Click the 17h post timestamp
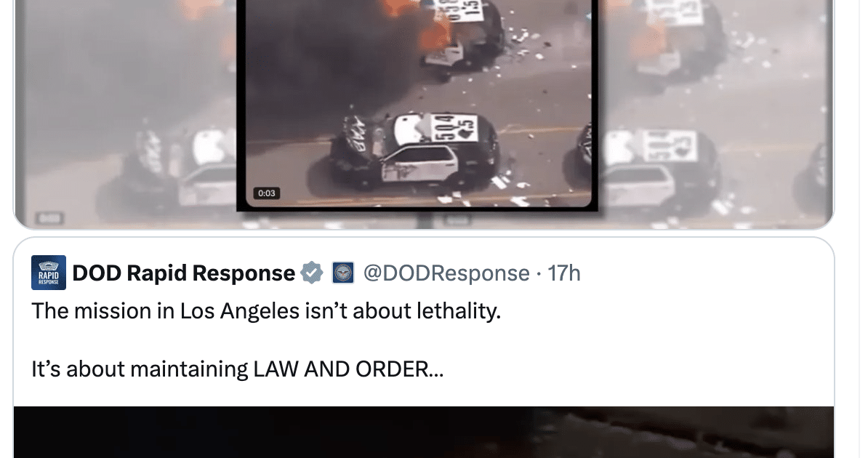This screenshot has height=458, width=868. coord(563,273)
